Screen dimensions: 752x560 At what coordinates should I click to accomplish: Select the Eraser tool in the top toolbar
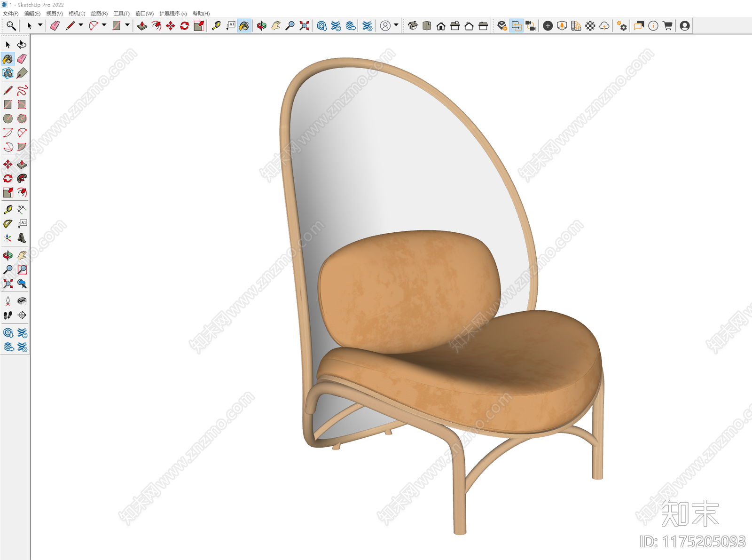click(x=55, y=26)
